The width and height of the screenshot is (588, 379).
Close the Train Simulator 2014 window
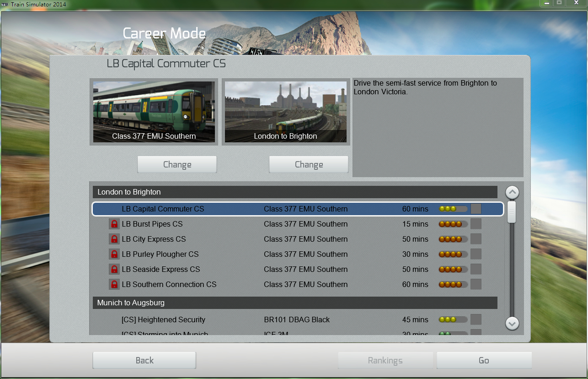point(576,3)
